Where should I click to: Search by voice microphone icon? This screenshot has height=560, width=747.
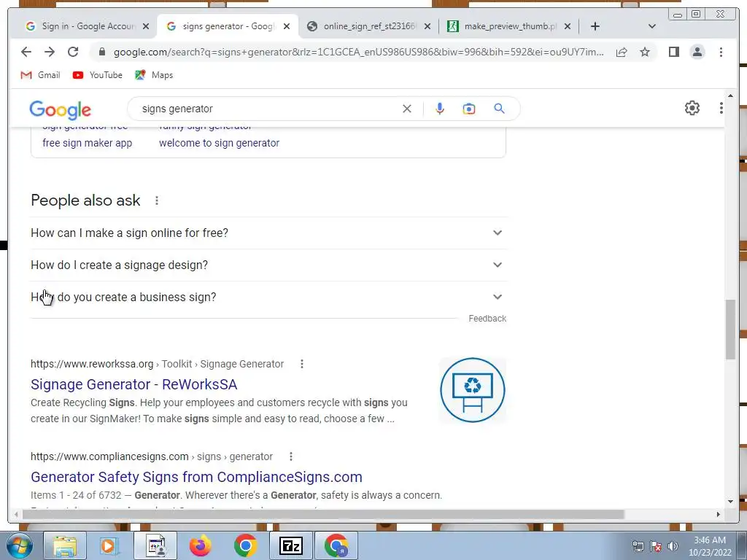point(440,109)
